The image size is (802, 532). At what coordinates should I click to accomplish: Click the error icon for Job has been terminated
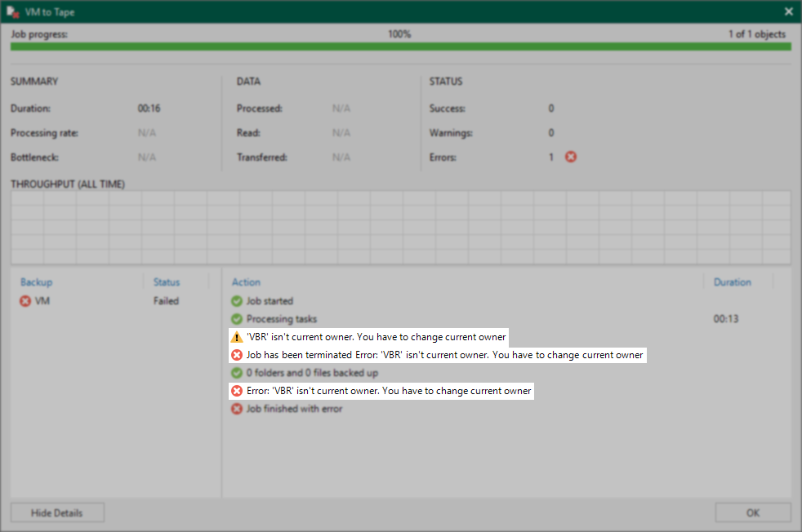coord(237,355)
